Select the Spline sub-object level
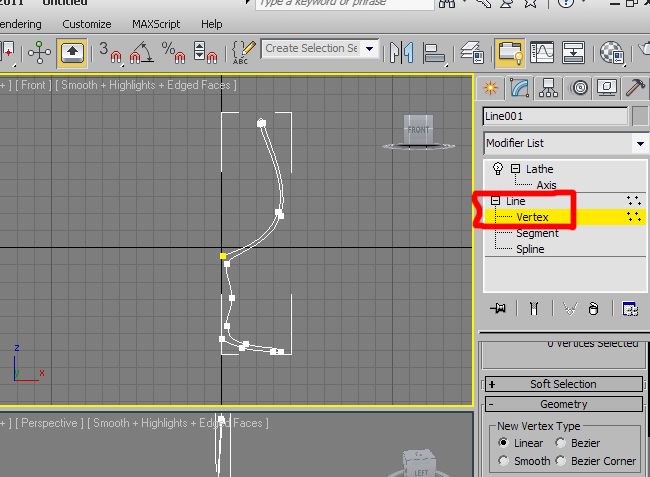This screenshot has height=477, width=650. pyautogui.click(x=530, y=249)
